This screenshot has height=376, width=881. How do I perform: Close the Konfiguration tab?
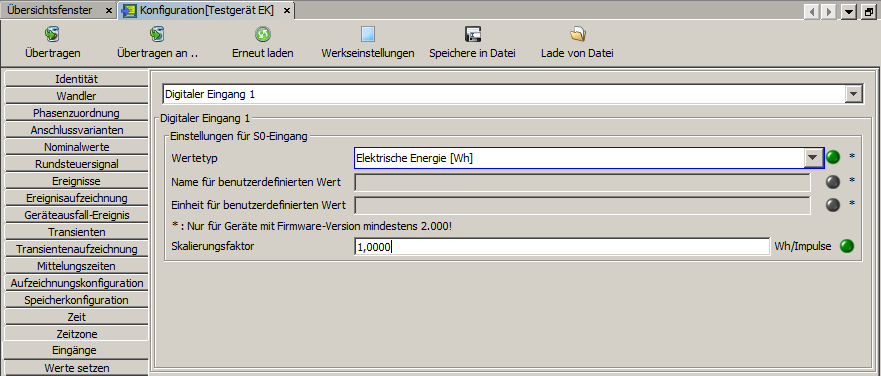click(x=287, y=11)
